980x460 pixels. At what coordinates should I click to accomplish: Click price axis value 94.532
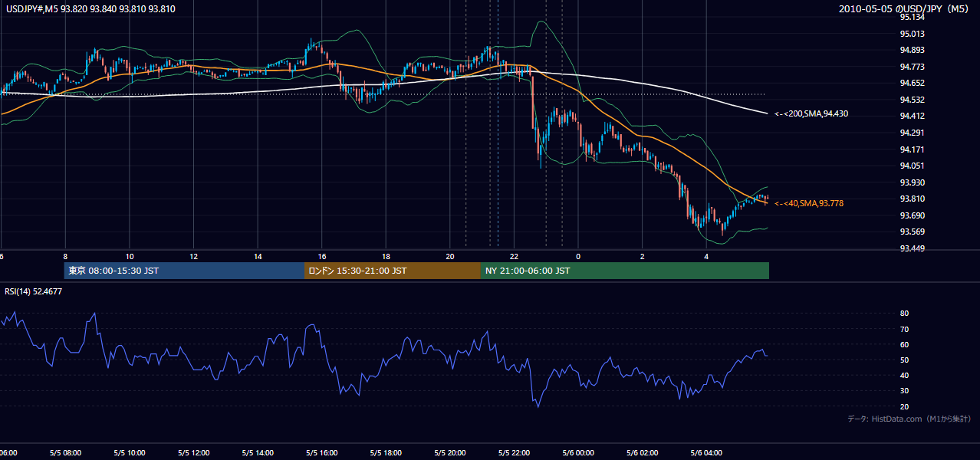912,100
